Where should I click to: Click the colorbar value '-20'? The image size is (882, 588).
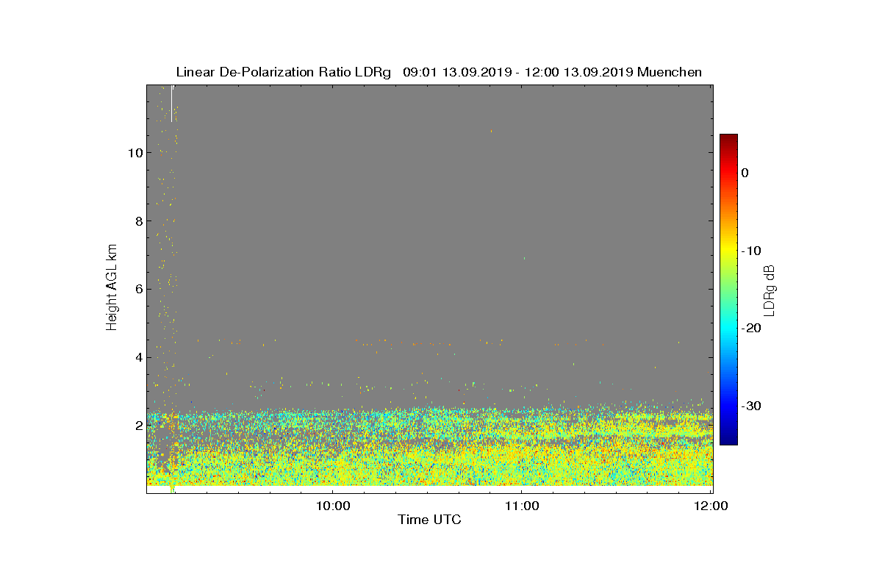[750, 329]
